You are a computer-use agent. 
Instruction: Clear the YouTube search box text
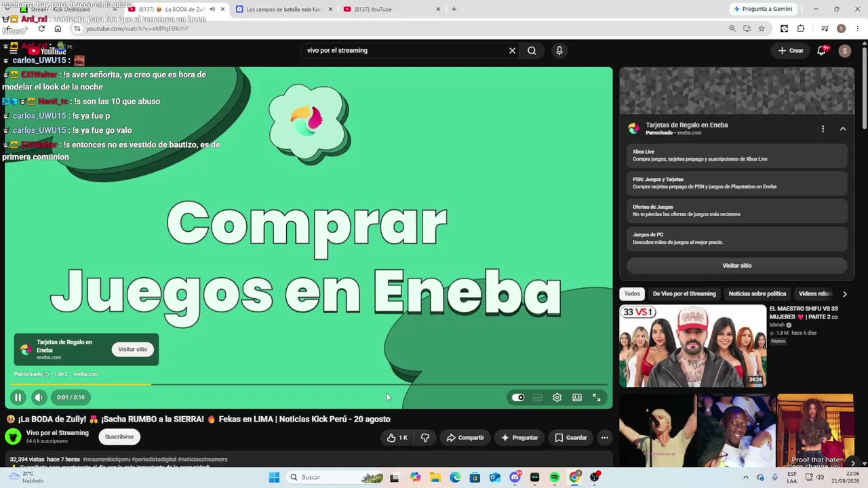pyautogui.click(x=513, y=50)
